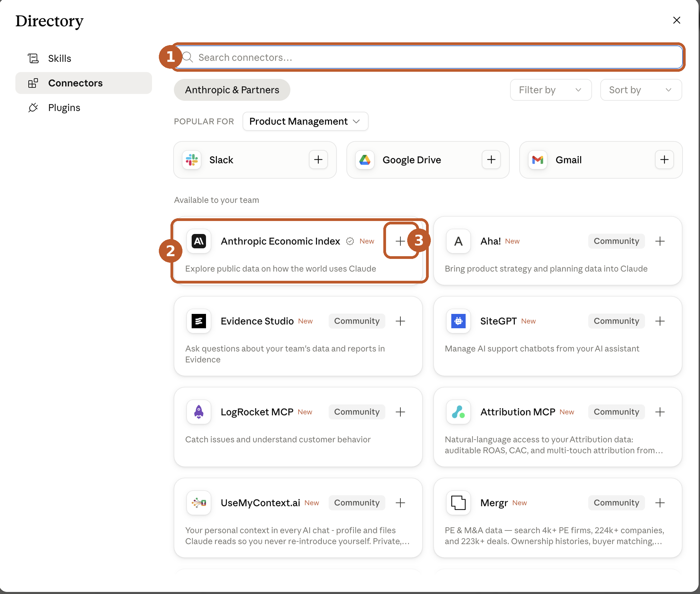Add the Attribution MCP connector
700x594 pixels.
(660, 412)
